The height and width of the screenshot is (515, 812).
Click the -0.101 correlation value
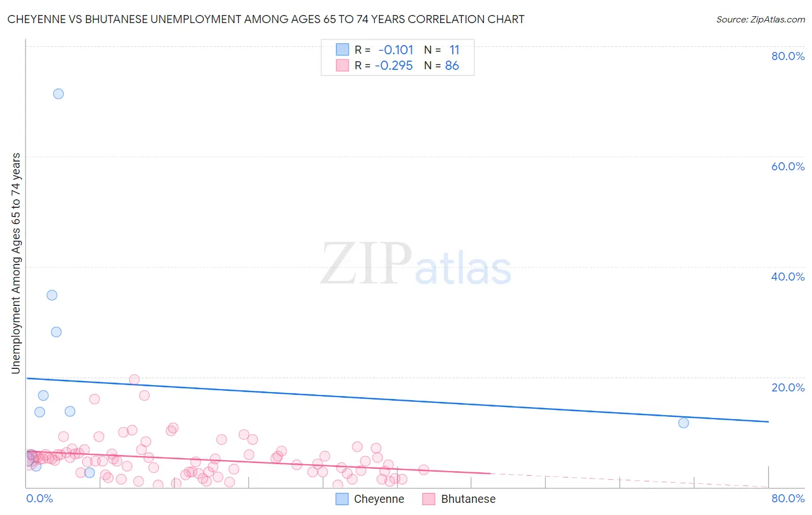coord(396,50)
